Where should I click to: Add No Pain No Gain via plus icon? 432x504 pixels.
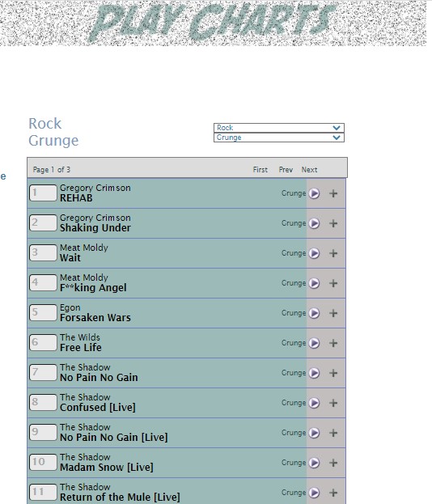coord(333,373)
